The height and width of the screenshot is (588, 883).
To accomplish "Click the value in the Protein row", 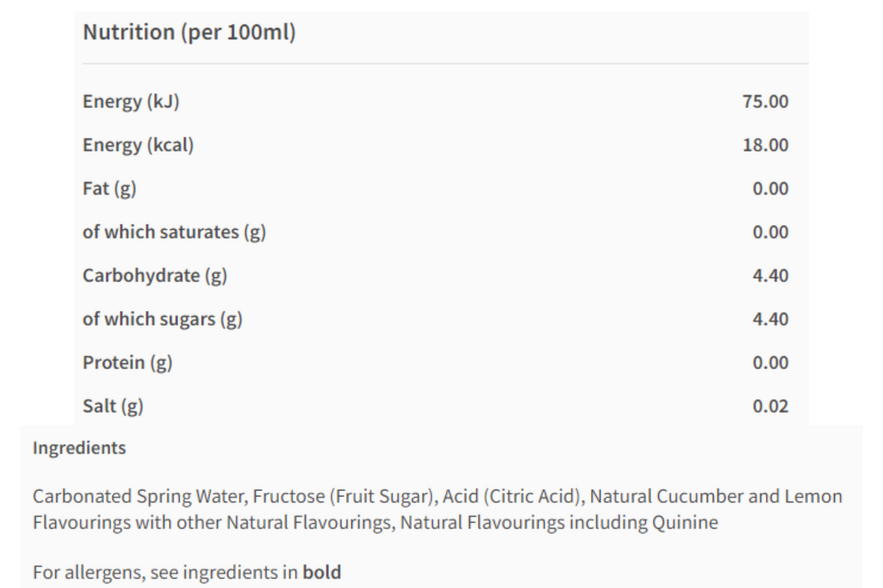I will click(770, 363).
